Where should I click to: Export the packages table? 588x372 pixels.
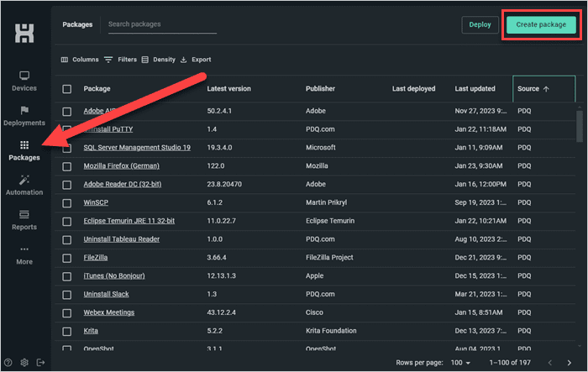point(196,60)
